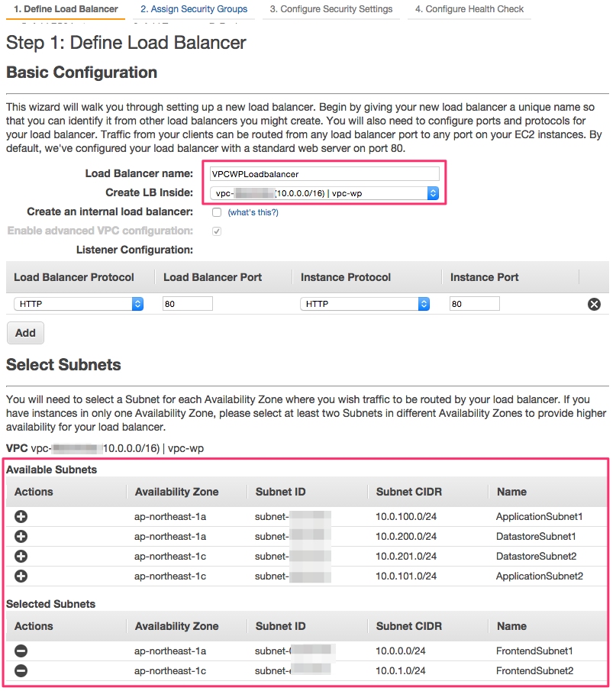Add ApplicationSubnet2 via plus icon
This screenshot has height=691, width=616.
[x=21, y=576]
